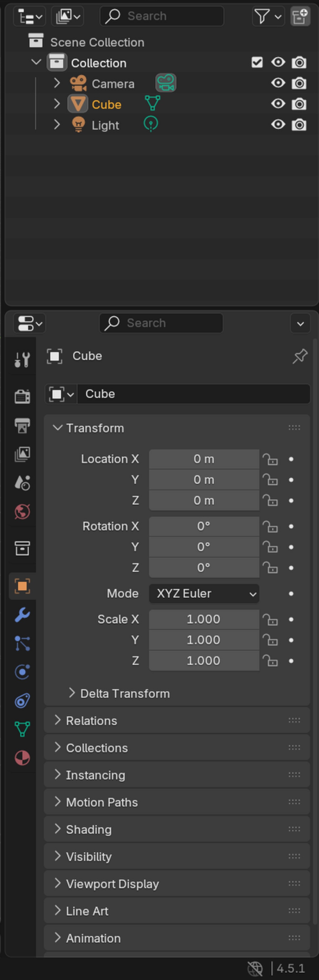Open the Object Data mesh tab
The height and width of the screenshot is (980, 319).
click(22, 729)
